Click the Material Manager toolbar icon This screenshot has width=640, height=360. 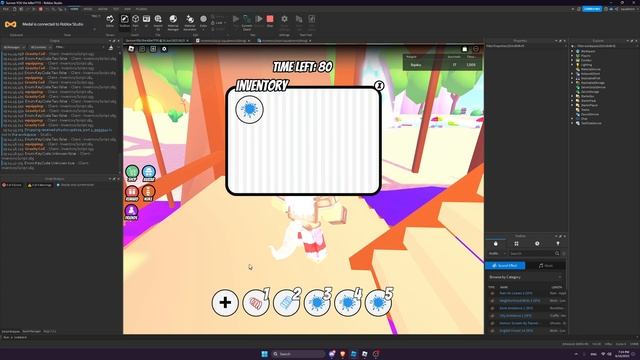173,22
